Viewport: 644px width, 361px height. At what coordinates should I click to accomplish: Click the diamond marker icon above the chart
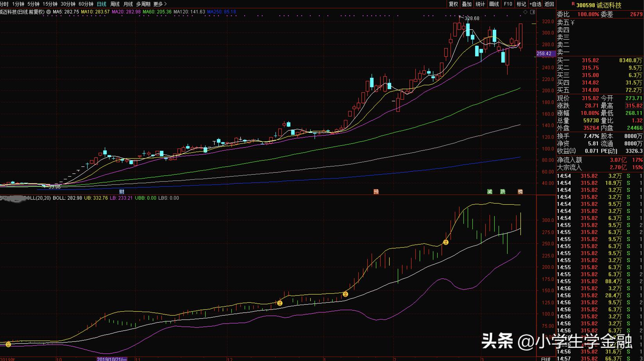coord(526,12)
